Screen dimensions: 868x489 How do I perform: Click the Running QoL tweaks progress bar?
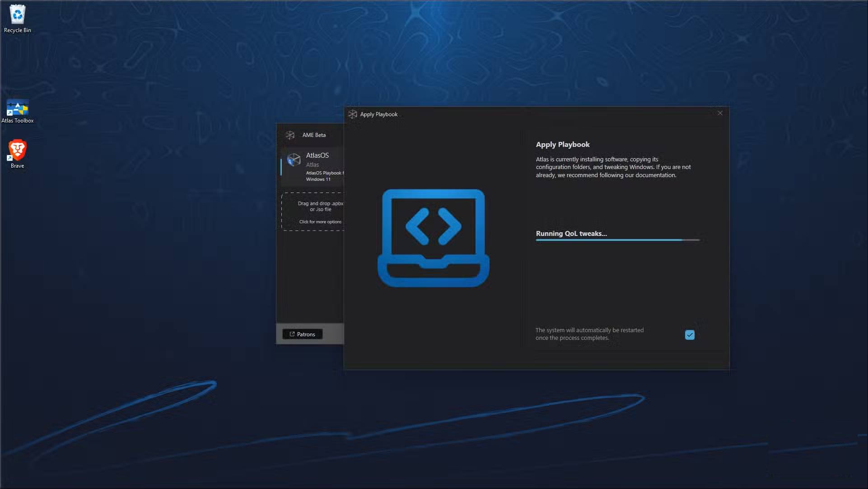[x=617, y=240]
